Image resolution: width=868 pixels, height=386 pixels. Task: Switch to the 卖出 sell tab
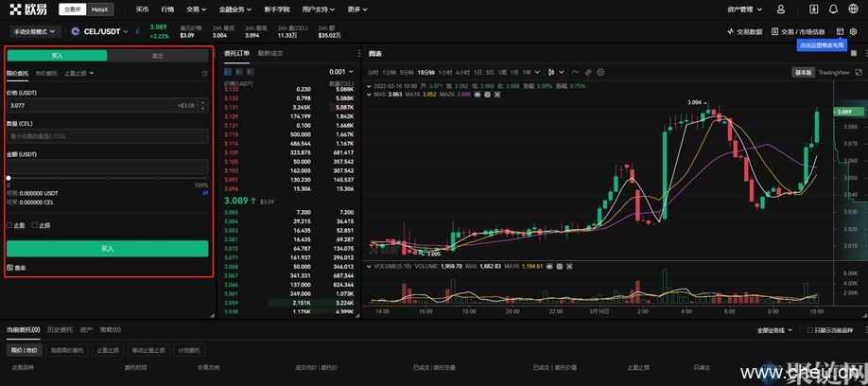tap(157, 56)
